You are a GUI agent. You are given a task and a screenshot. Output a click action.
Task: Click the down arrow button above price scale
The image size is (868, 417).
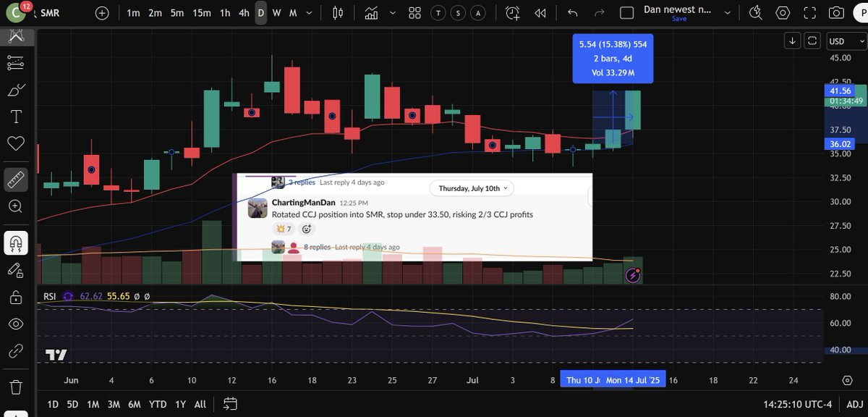pyautogui.click(x=792, y=41)
